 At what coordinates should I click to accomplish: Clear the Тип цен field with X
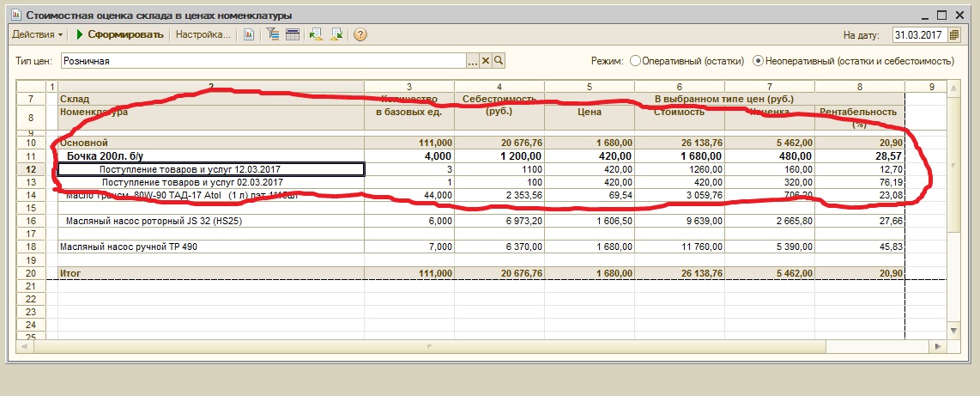coord(485,61)
